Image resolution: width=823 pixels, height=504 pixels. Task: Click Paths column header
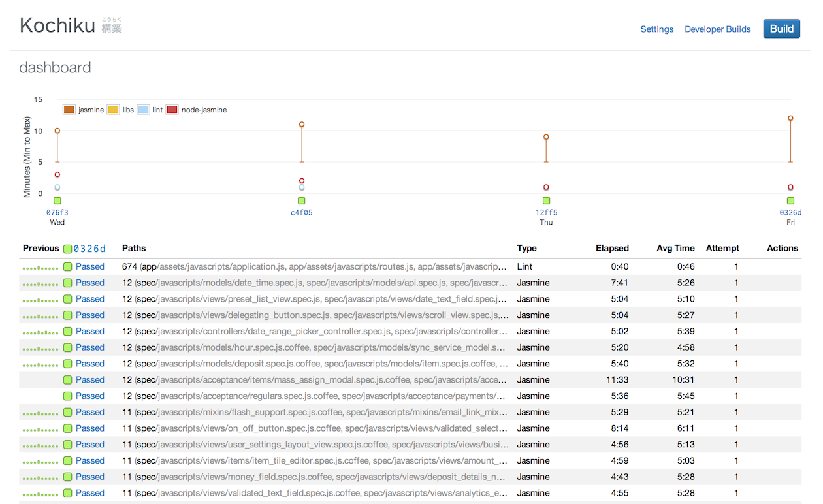134,248
